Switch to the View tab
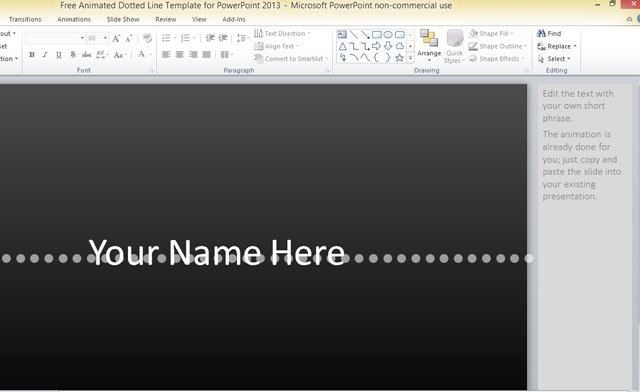The height and width of the screenshot is (392, 640). [x=199, y=19]
